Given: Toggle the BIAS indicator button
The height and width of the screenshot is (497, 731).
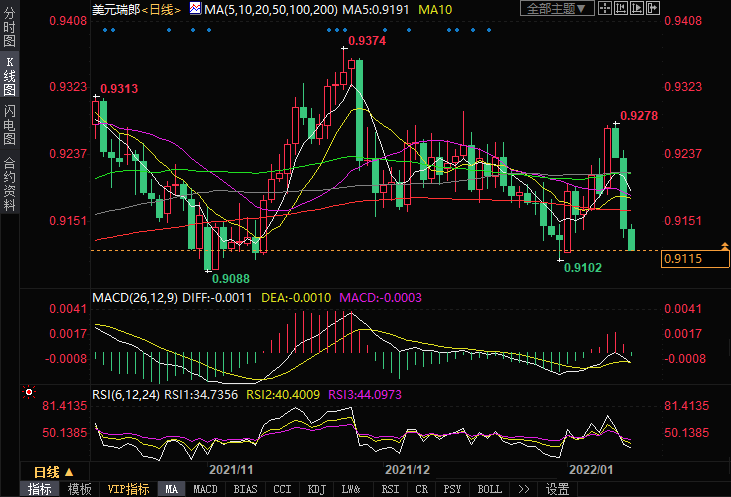Looking at the screenshot, I should point(244,489).
